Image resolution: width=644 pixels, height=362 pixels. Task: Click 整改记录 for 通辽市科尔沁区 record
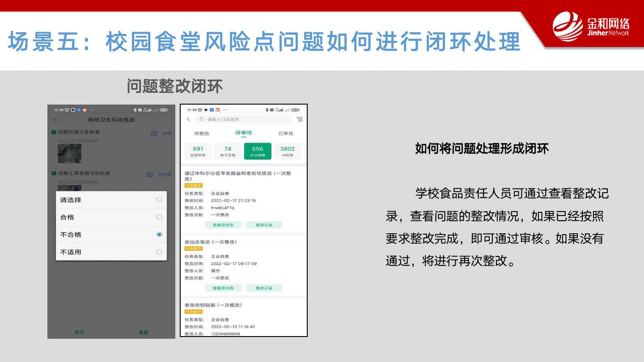[264, 225]
